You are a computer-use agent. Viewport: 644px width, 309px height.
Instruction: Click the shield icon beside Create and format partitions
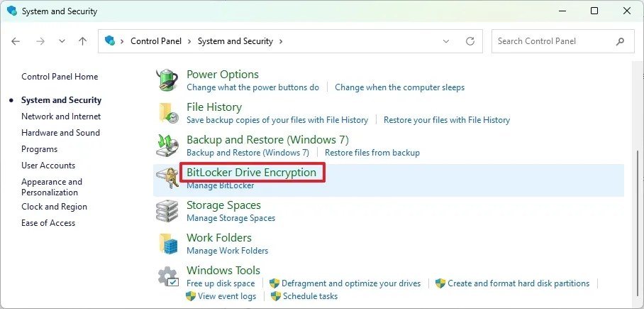[440, 283]
